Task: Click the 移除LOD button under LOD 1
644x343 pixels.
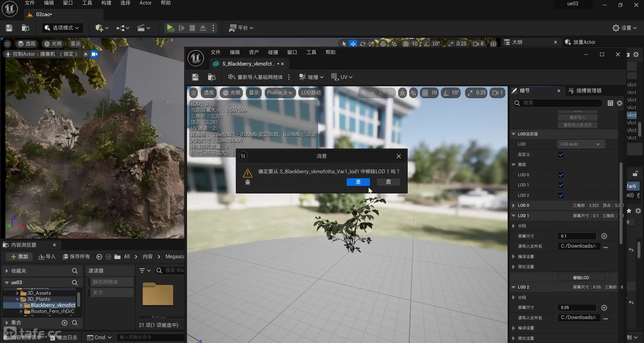Action: 581,278
